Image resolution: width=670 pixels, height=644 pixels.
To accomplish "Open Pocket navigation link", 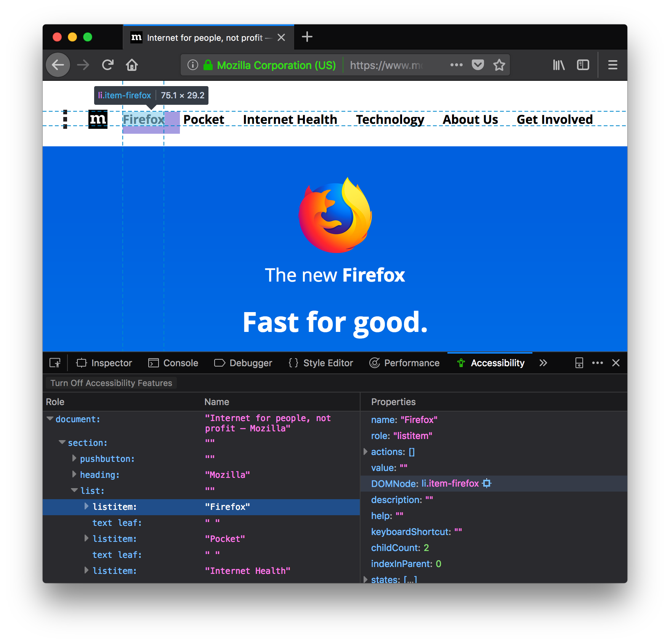I will pos(204,120).
